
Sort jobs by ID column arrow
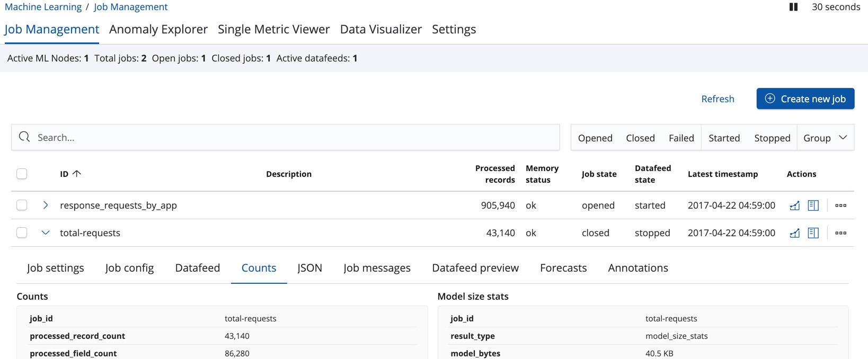click(x=76, y=174)
